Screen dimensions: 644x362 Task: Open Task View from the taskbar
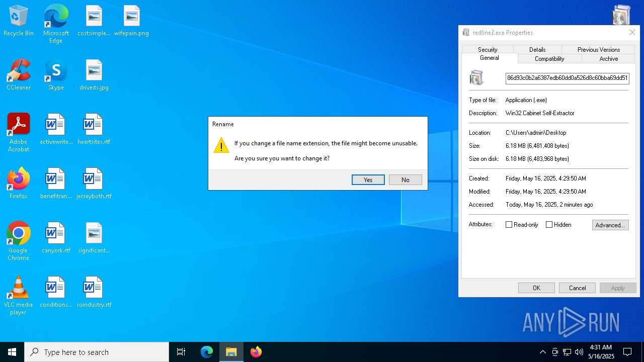(x=181, y=352)
